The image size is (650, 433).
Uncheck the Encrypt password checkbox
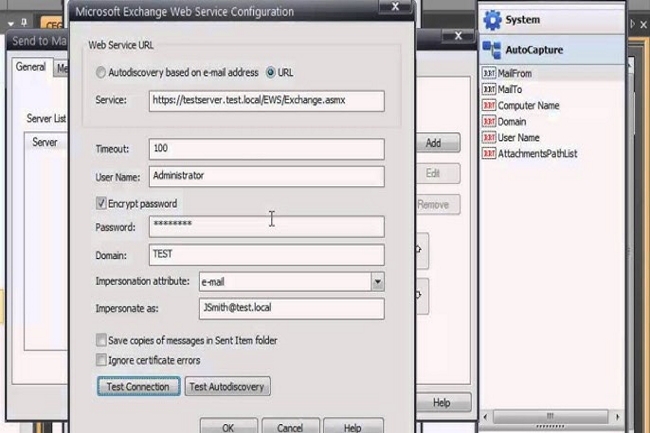(101, 204)
